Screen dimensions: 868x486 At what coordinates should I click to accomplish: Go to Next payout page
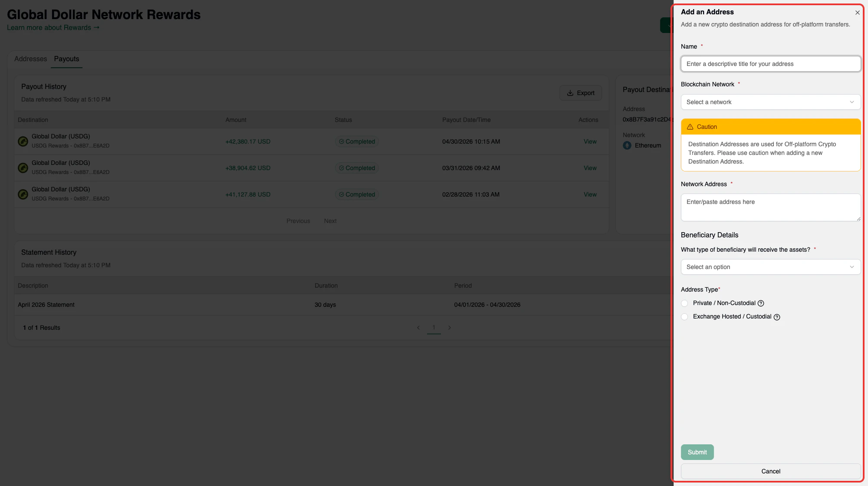coord(330,221)
